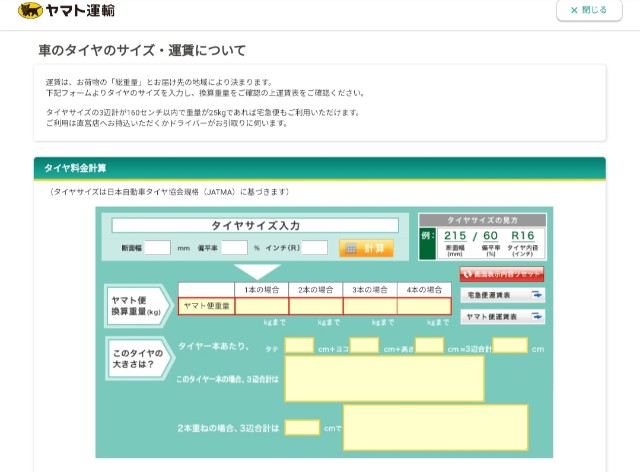640x472 pixels.
Task: Click the タテ cm field
Action: tap(299, 345)
